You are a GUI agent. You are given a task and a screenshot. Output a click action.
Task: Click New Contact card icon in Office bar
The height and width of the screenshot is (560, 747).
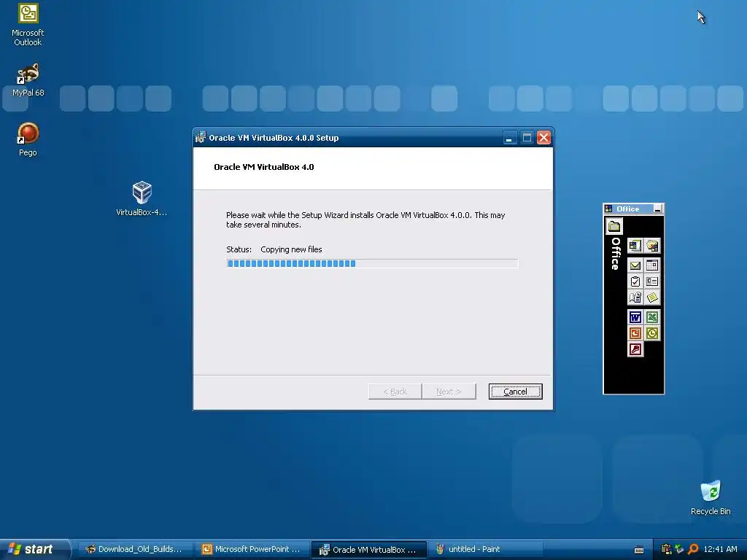[x=652, y=281]
